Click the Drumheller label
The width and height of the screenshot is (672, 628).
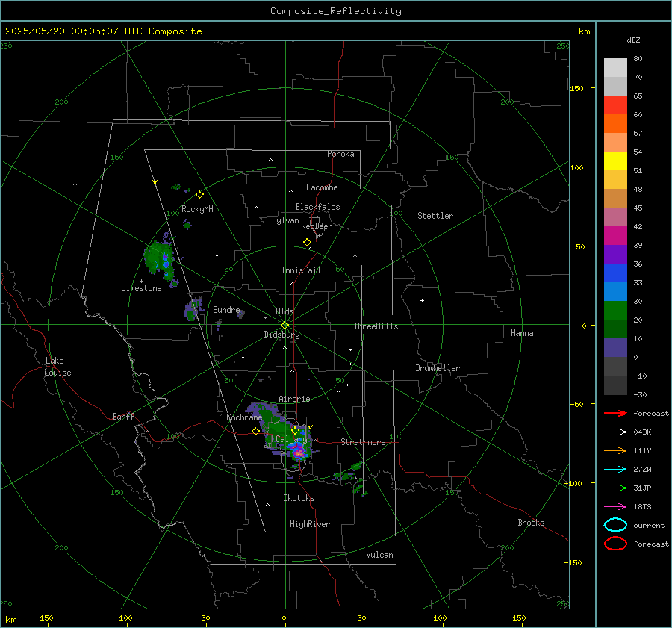pos(438,368)
